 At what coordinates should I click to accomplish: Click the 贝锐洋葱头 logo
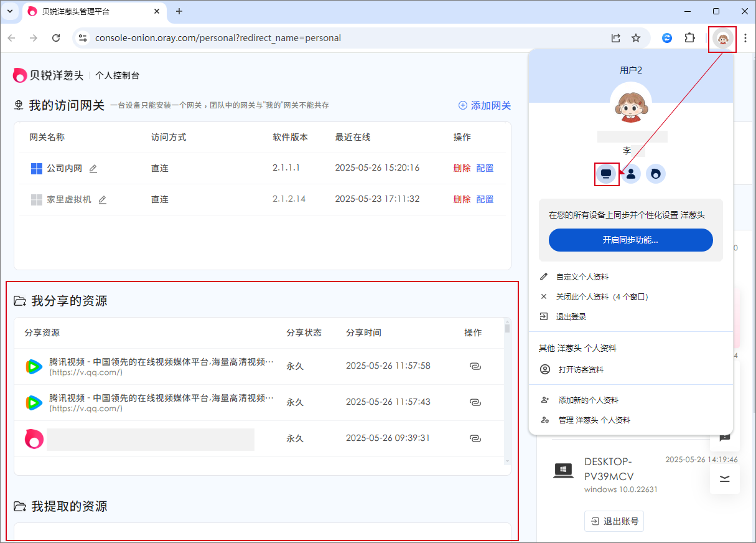pos(48,75)
